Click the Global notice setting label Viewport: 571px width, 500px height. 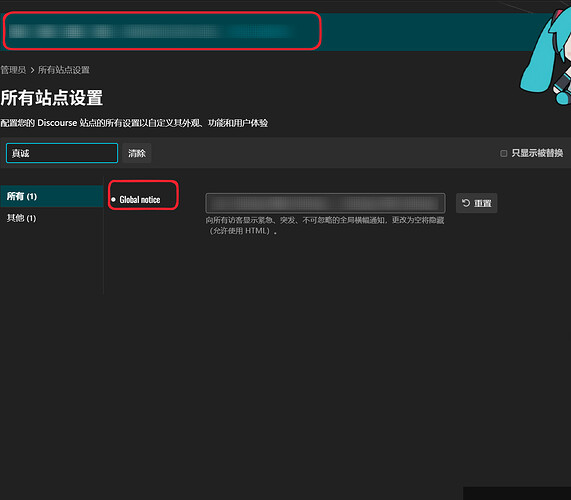140,200
